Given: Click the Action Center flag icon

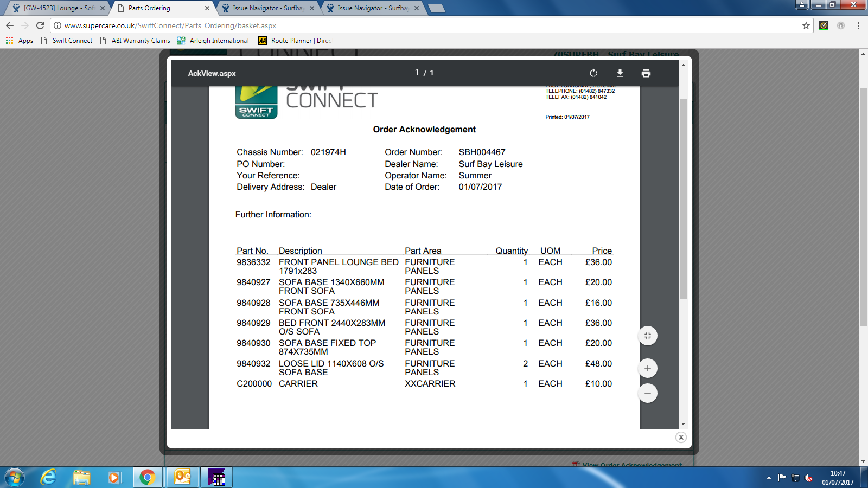Looking at the screenshot, I should point(782,478).
